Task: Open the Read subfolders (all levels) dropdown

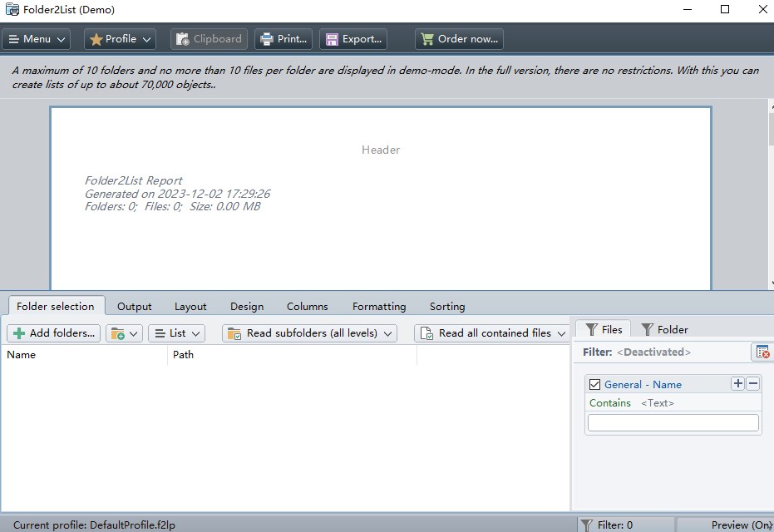Action: [309, 333]
